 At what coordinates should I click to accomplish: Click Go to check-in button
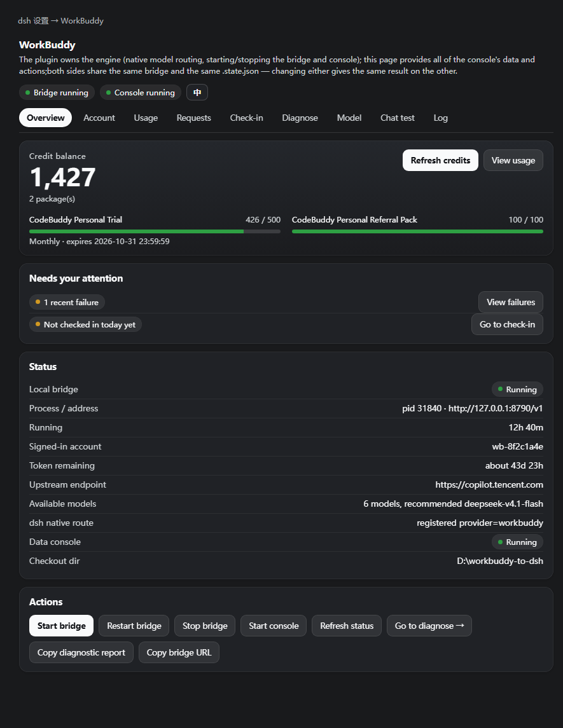click(x=507, y=324)
